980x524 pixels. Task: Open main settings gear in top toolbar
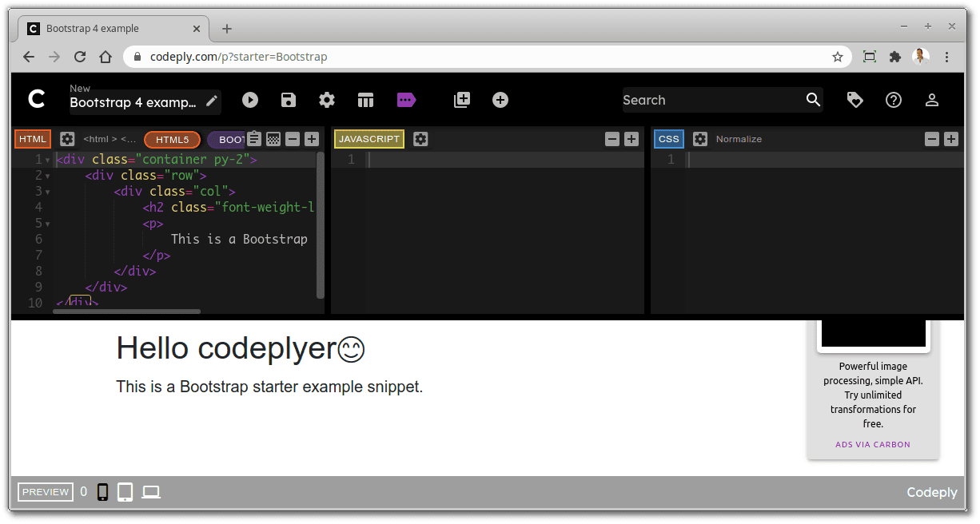pos(327,100)
